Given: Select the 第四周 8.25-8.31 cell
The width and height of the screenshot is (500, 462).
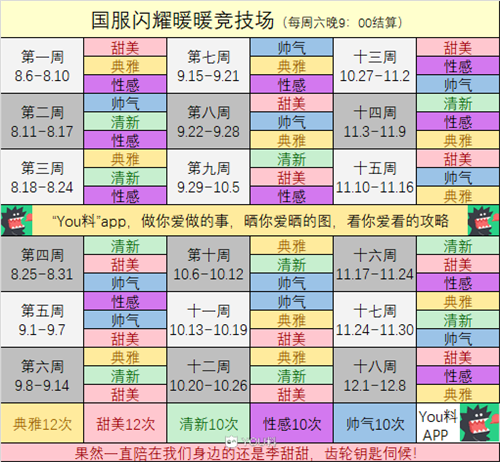Looking at the screenshot, I should pos(42,264).
